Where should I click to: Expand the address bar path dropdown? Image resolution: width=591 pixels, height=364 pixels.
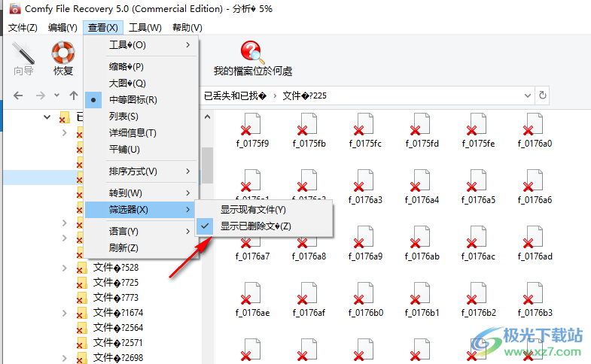tap(528, 96)
